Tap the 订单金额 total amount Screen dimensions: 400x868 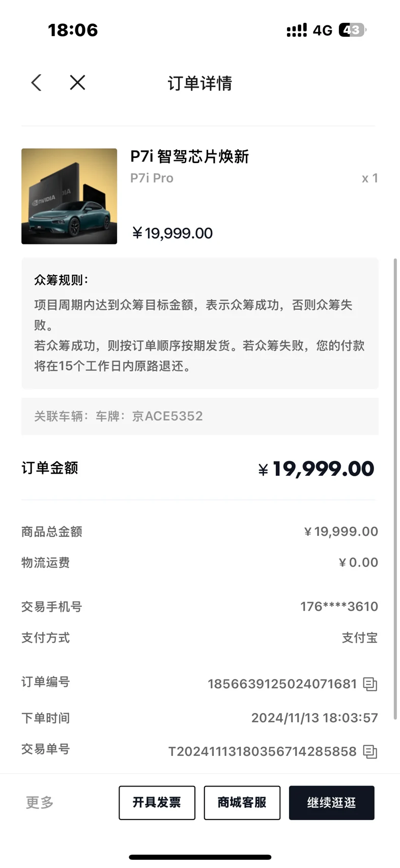point(316,469)
